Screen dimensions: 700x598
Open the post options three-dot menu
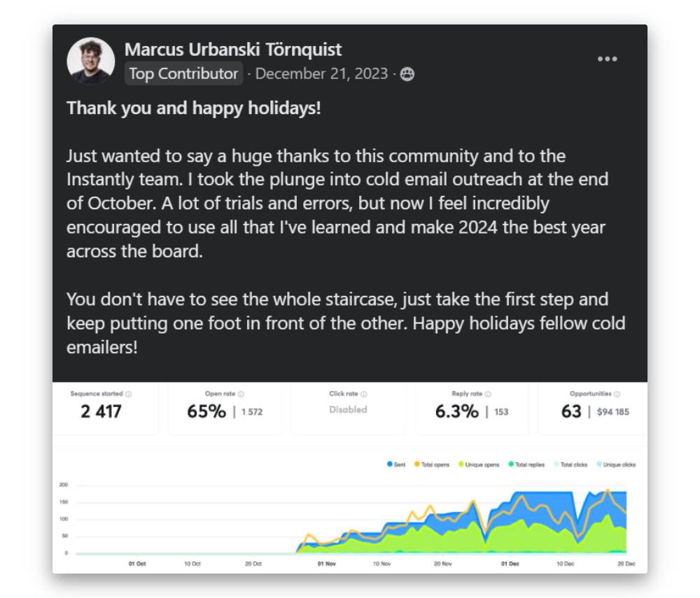coord(607,59)
